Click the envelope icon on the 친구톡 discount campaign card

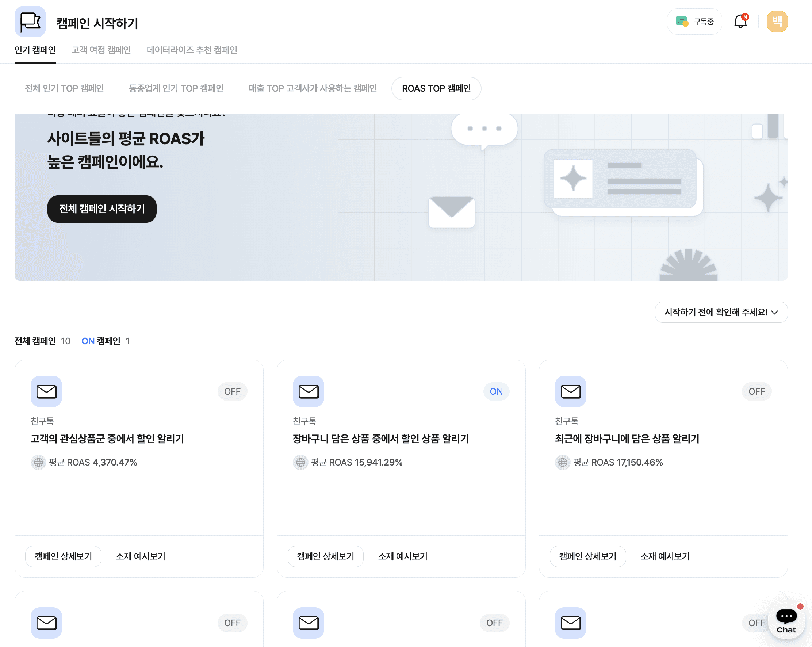[46, 391]
